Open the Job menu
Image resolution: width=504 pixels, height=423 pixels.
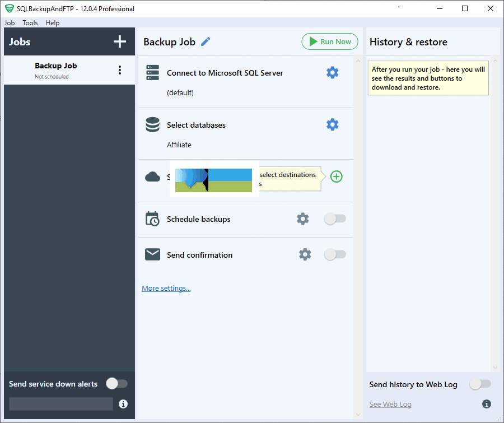pyautogui.click(x=10, y=23)
